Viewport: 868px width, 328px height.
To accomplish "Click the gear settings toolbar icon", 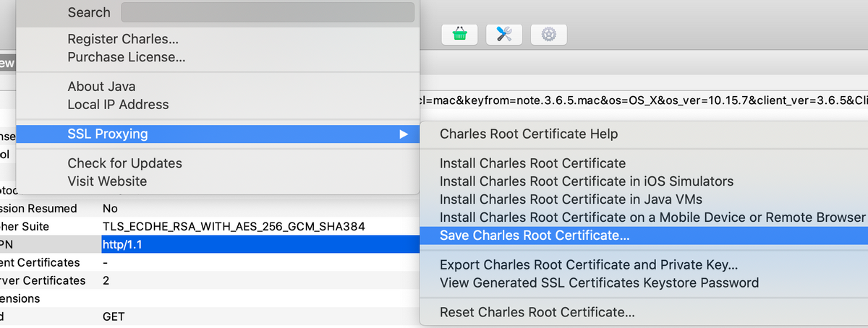I will tap(548, 34).
